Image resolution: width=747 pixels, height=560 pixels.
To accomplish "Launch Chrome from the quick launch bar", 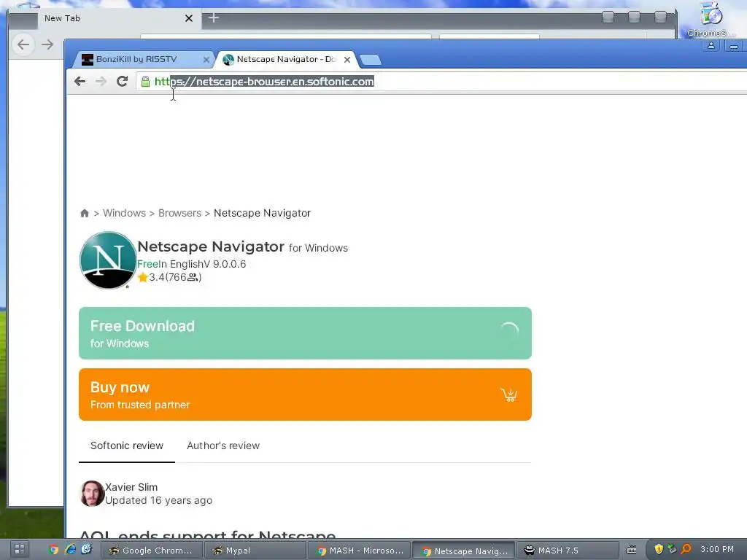I will click(53, 550).
